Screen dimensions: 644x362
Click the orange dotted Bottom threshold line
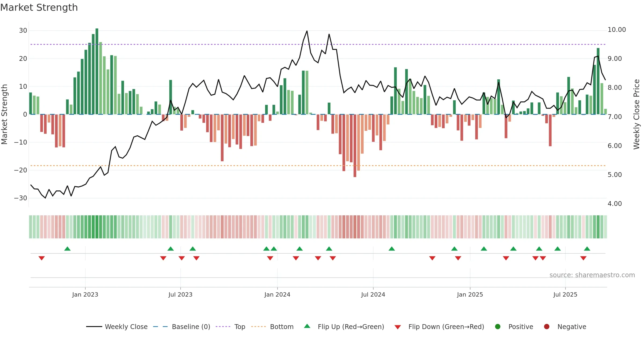(x=318, y=165)
